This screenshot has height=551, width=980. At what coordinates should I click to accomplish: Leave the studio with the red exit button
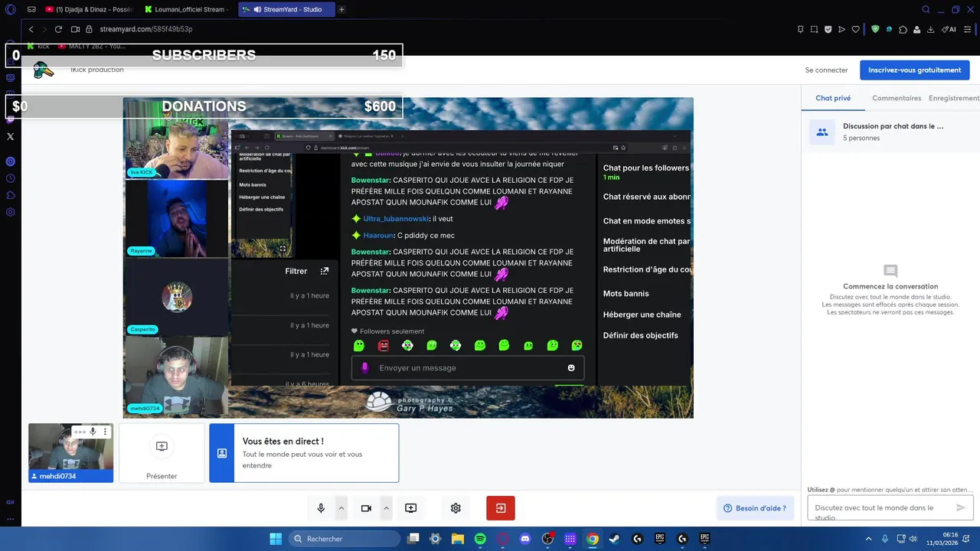tap(501, 508)
